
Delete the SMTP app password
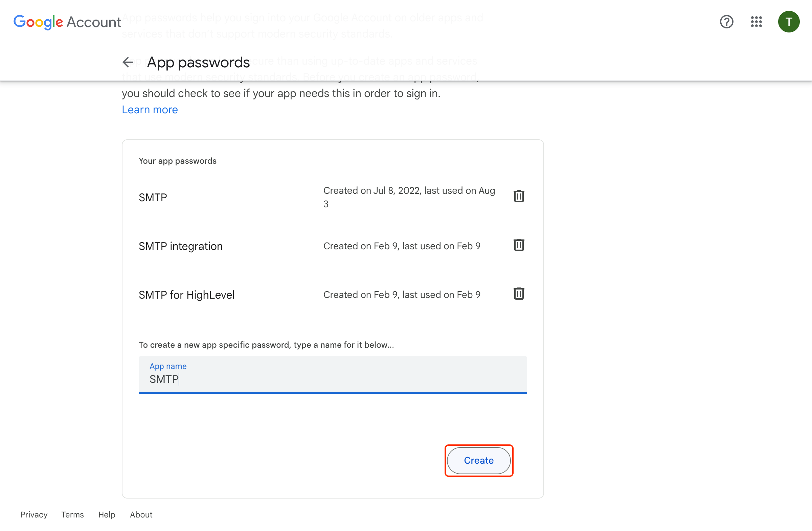coord(518,196)
